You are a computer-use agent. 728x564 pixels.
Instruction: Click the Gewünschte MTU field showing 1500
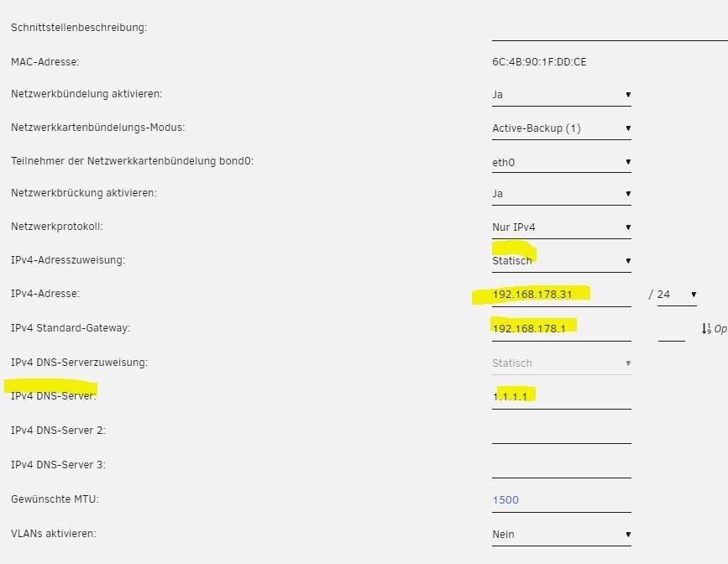(x=561, y=500)
